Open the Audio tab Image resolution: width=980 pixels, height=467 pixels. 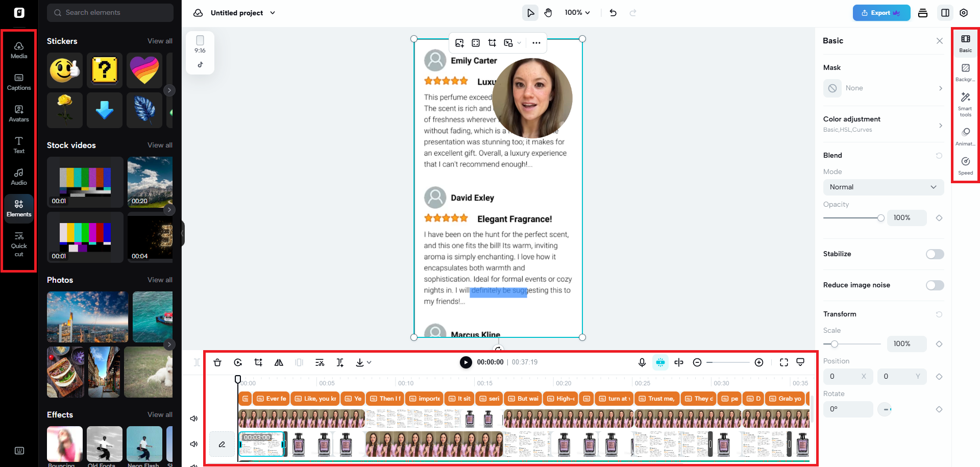19,177
